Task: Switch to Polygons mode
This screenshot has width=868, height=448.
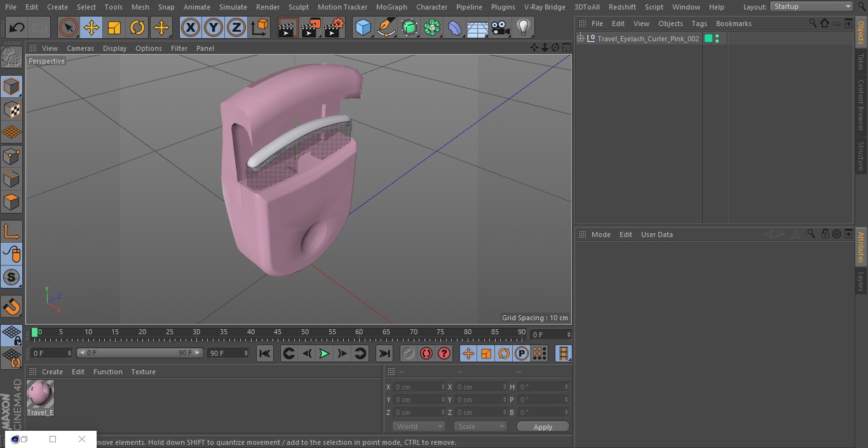Action: 11,202
